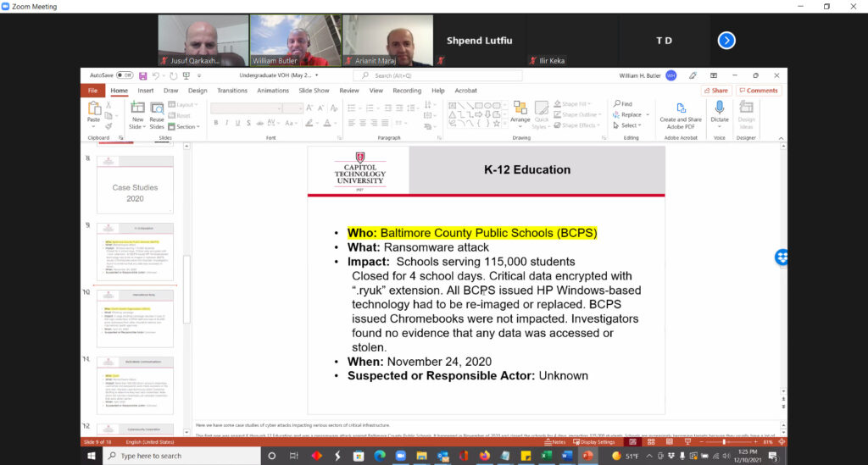Click the Save icon in title bar

click(142, 75)
